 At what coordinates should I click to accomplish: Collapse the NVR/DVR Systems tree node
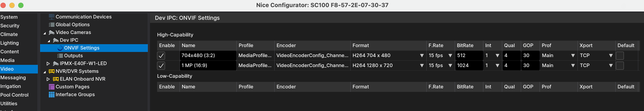tap(45, 72)
